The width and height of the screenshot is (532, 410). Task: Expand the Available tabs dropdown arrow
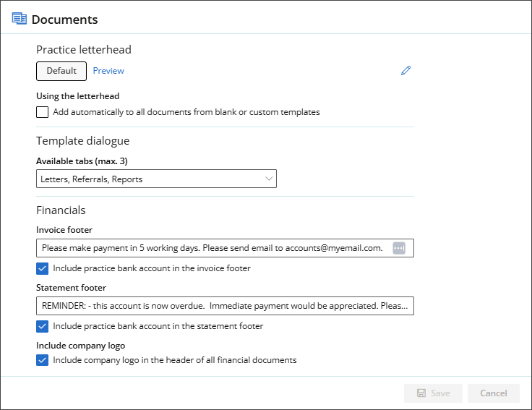coord(268,179)
